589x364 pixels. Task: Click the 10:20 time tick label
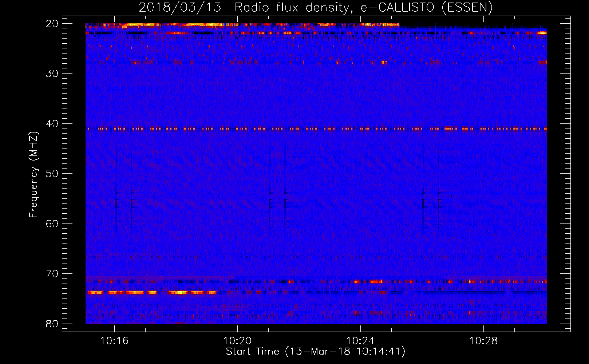tap(237, 341)
